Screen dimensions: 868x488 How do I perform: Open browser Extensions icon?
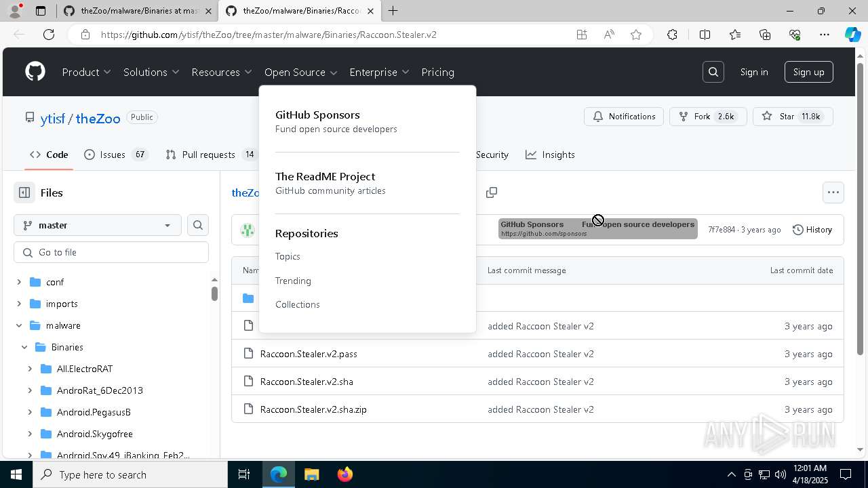(672, 35)
